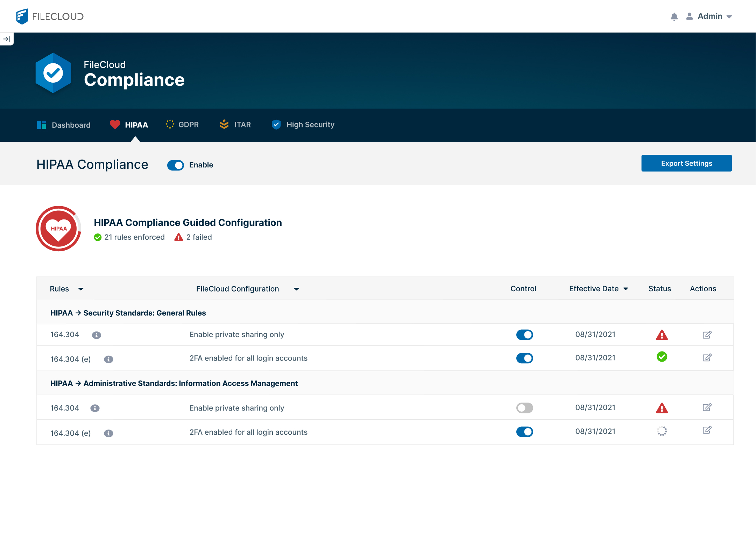This screenshot has width=756, height=538.
Task: Click the 21 rules enforced text
Action: 134,237
